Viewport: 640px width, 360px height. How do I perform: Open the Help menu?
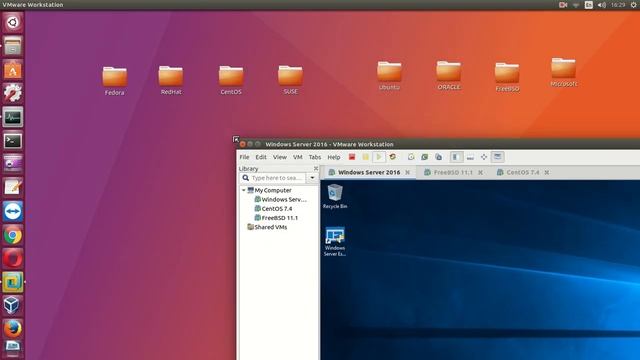[x=333, y=157]
